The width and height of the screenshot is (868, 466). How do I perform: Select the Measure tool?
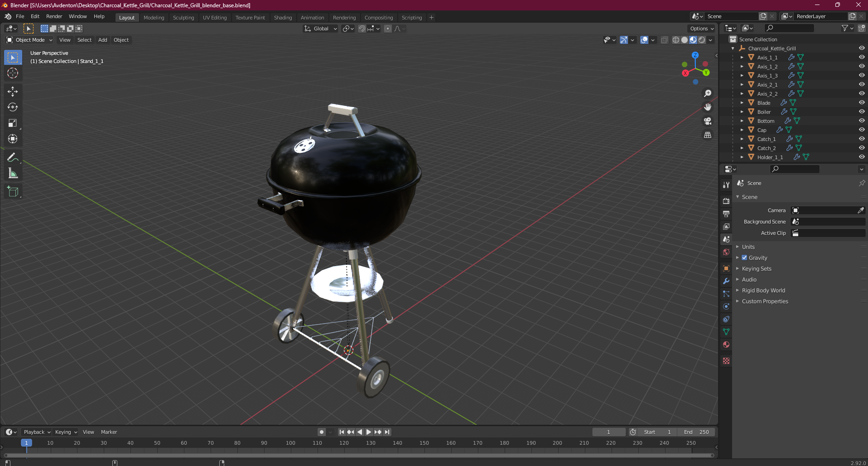pos(13,173)
